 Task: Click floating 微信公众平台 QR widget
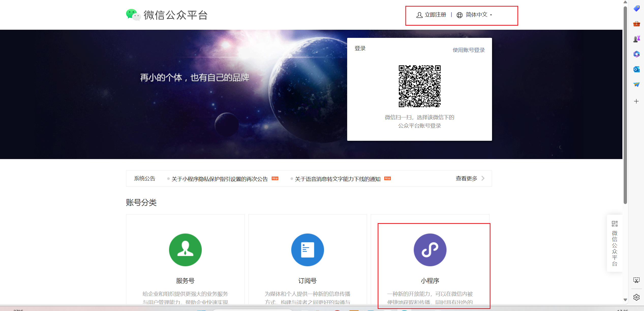[615, 243]
